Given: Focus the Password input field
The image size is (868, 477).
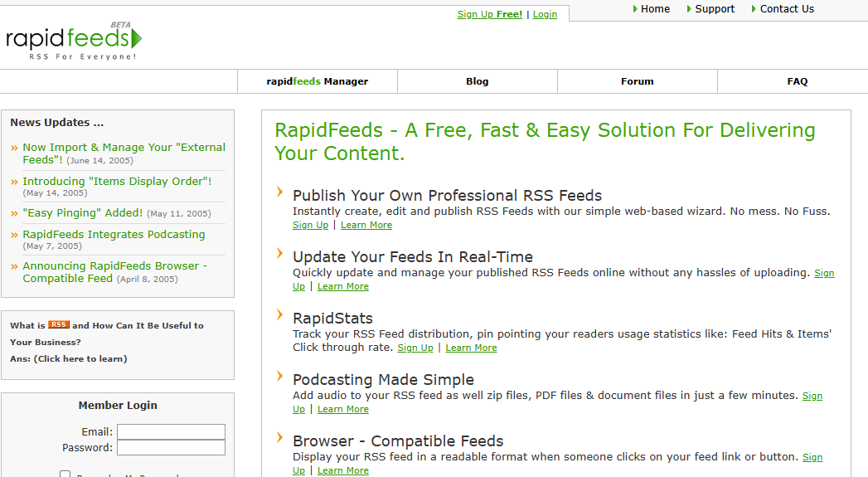Looking at the screenshot, I should (171, 448).
